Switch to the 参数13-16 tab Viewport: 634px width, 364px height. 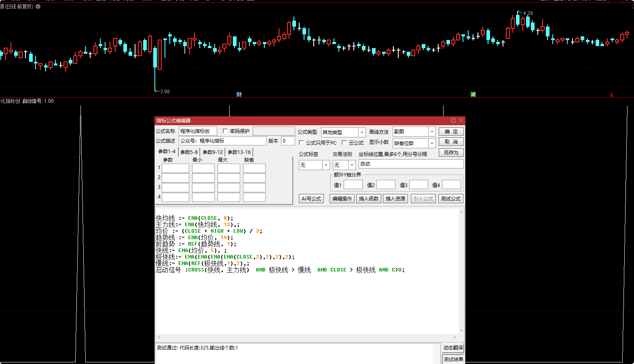[239, 152]
